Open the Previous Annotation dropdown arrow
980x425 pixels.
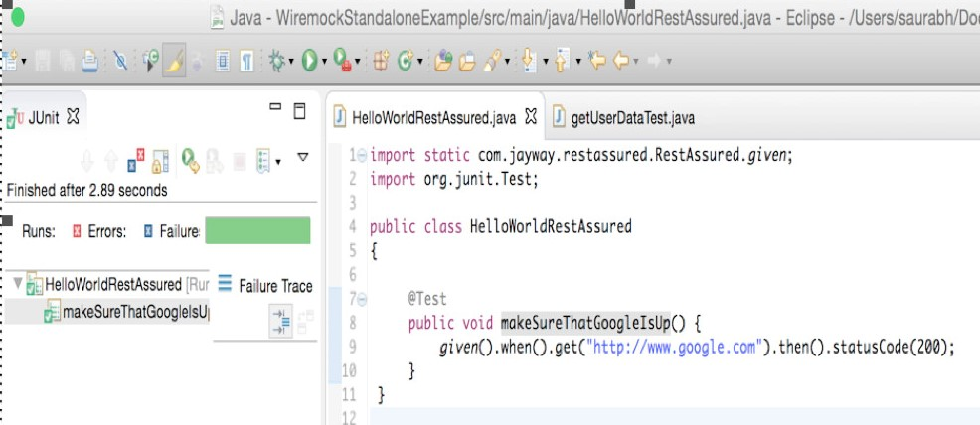click(578, 62)
